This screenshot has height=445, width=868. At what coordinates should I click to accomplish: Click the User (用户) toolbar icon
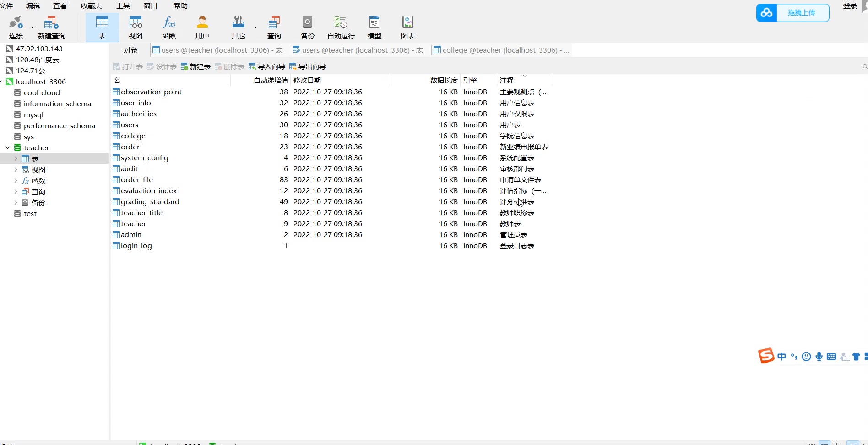tap(202, 27)
